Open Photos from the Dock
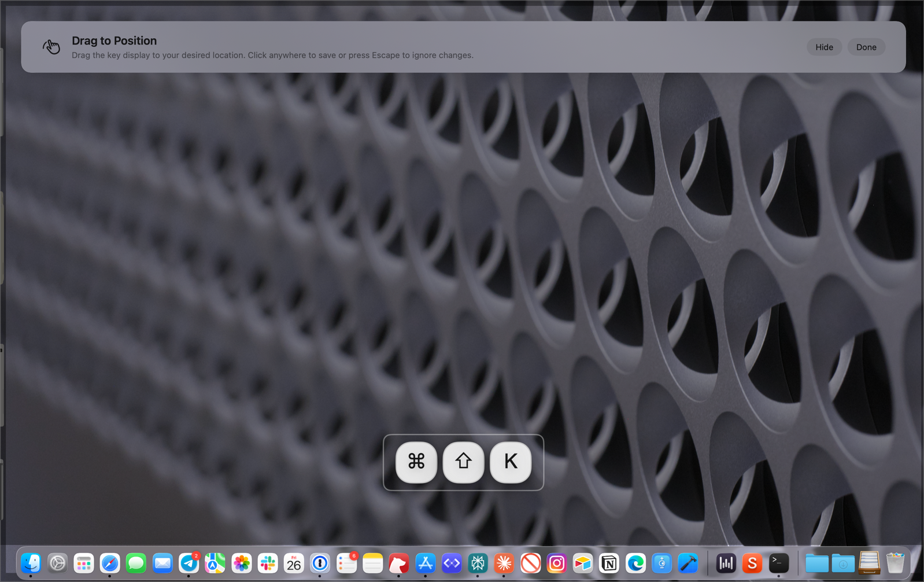924x582 pixels. pos(242,563)
